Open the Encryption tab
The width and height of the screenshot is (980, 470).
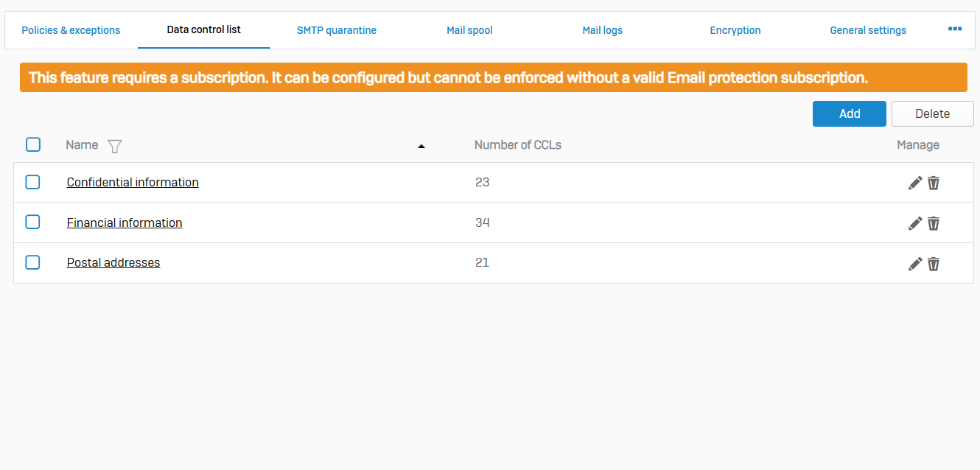point(735,30)
